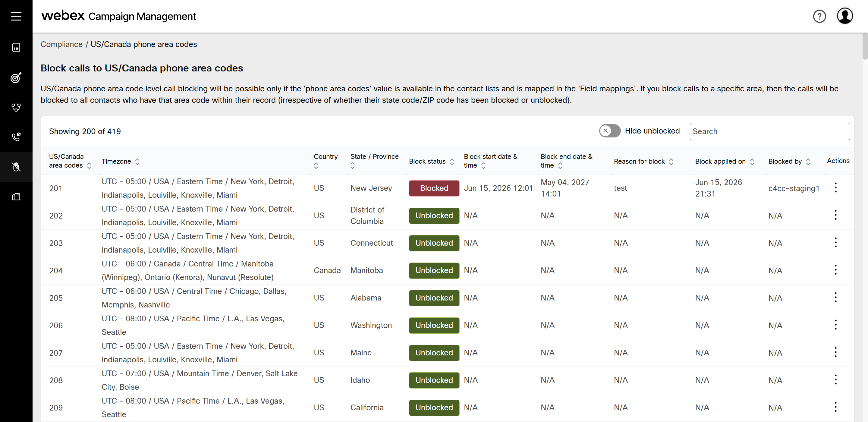Open the phone settings icon in sidebar
Screen dimensions: 868x422
click(x=16, y=137)
